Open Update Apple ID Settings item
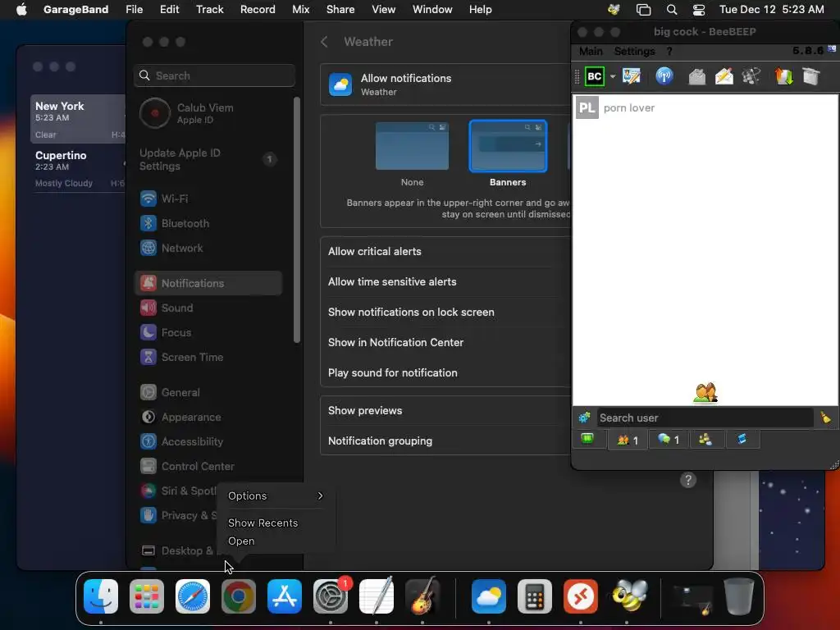 pyautogui.click(x=209, y=159)
